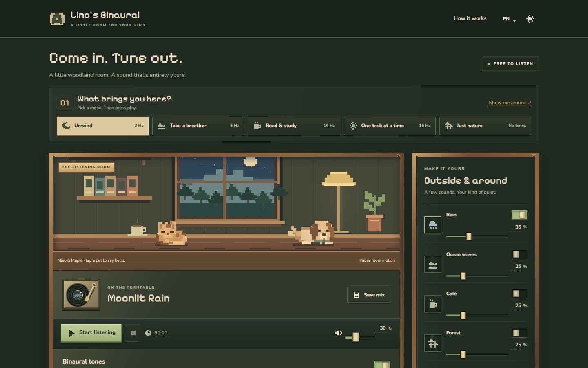This screenshot has width=588, height=368.
Task: Click the Rain cloud sound icon
Action: [x=433, y=225]
